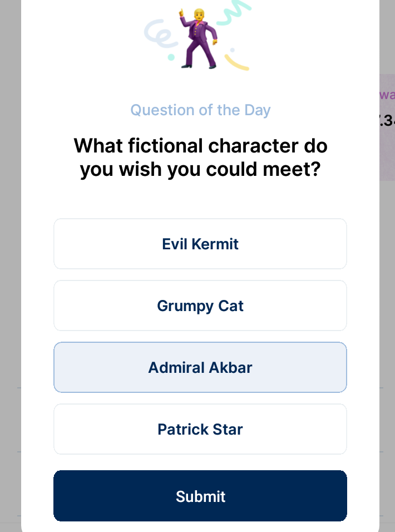Click dimmed backdrop below the purple card

tap(387, 278)
